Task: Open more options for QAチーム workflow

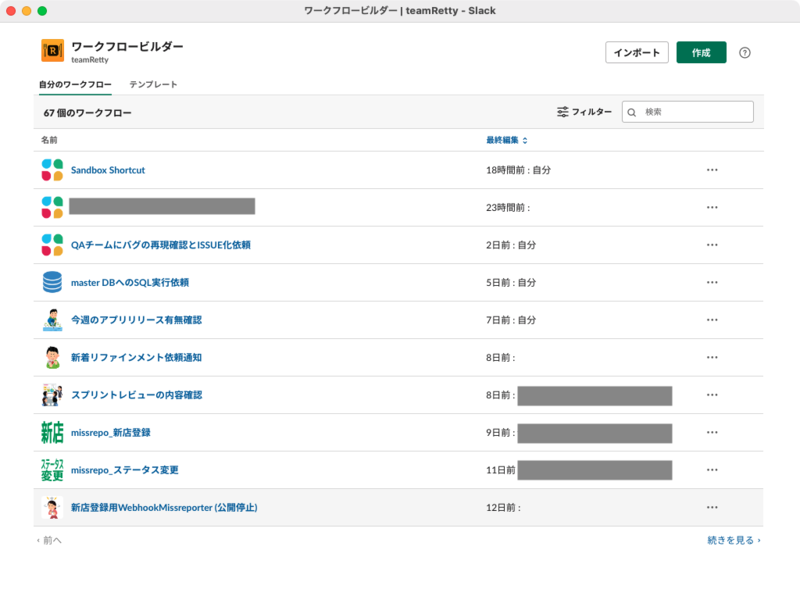Action: coord(712,245)
